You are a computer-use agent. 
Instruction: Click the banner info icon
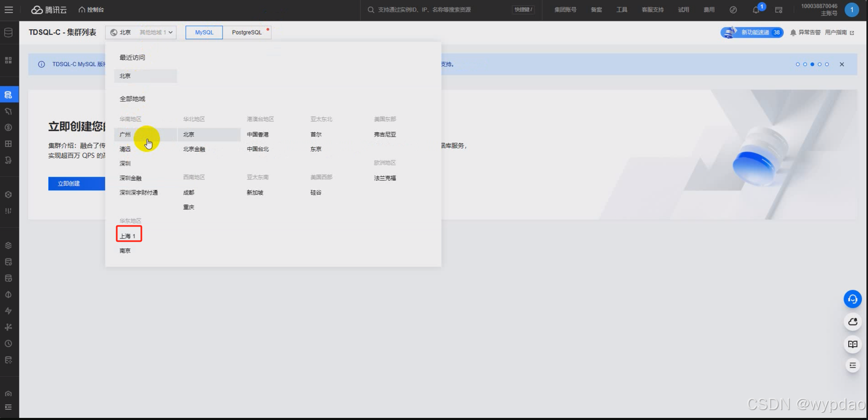click(41, 64)
